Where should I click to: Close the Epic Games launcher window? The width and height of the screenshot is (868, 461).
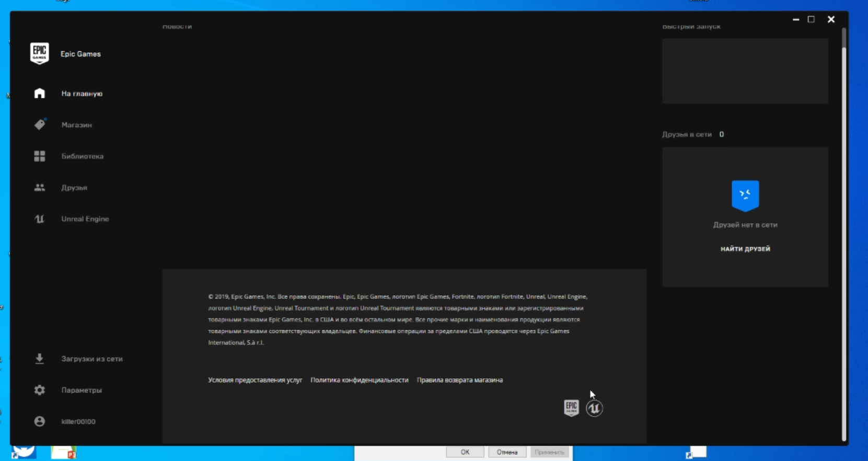(831, 19)
